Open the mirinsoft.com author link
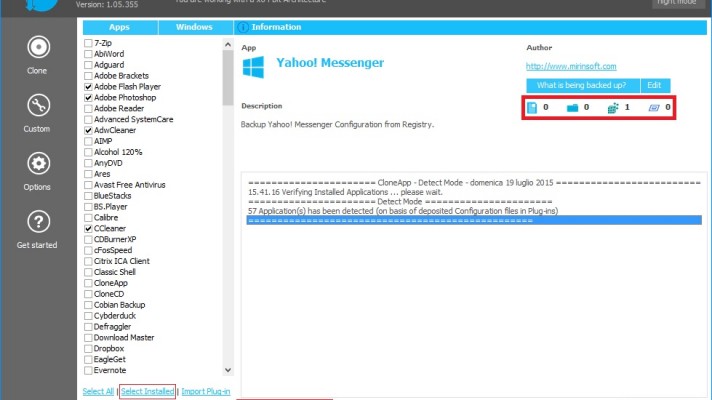Screen dimensions: 712x400 point(571,66)
